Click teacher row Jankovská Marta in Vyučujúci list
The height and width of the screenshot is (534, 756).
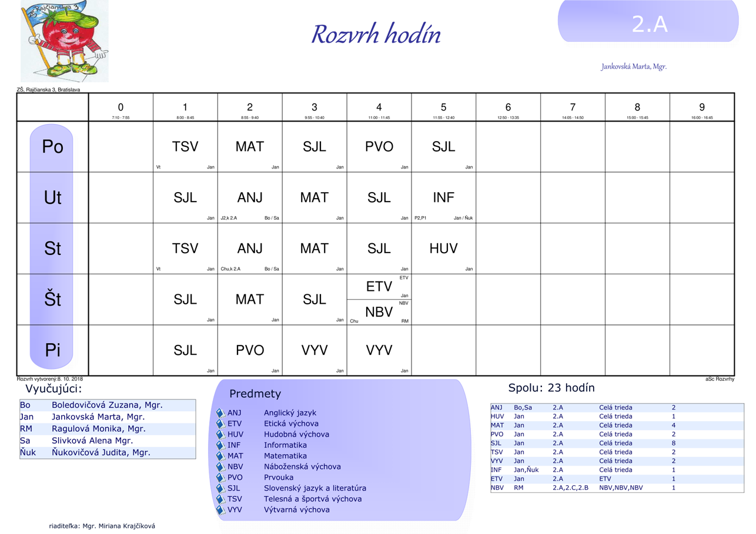pyautogui.click(x=108, y=417)
